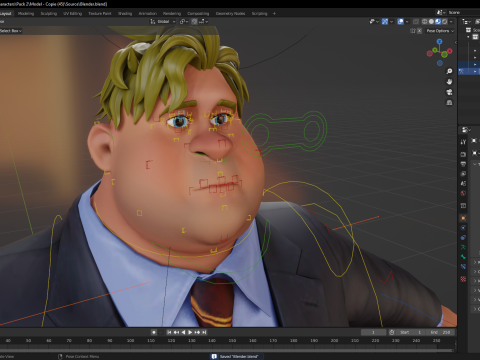
Task: Click the timeline horizontal scrollbar
Action: [227, 350]
